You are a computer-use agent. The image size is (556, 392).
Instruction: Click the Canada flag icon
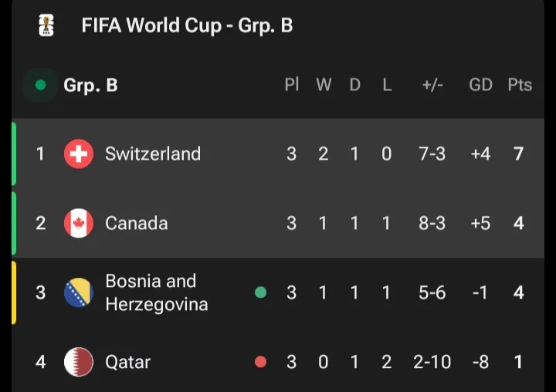pos(79,223)
